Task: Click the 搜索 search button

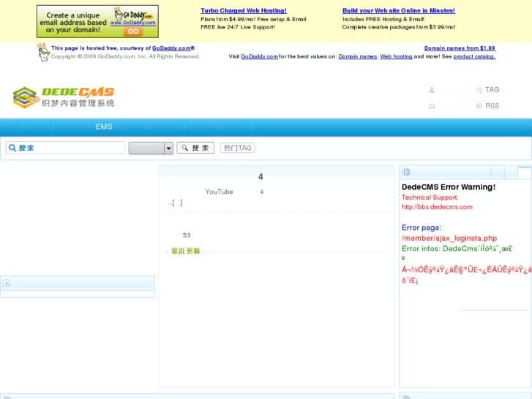Action: tap(195, 148)
